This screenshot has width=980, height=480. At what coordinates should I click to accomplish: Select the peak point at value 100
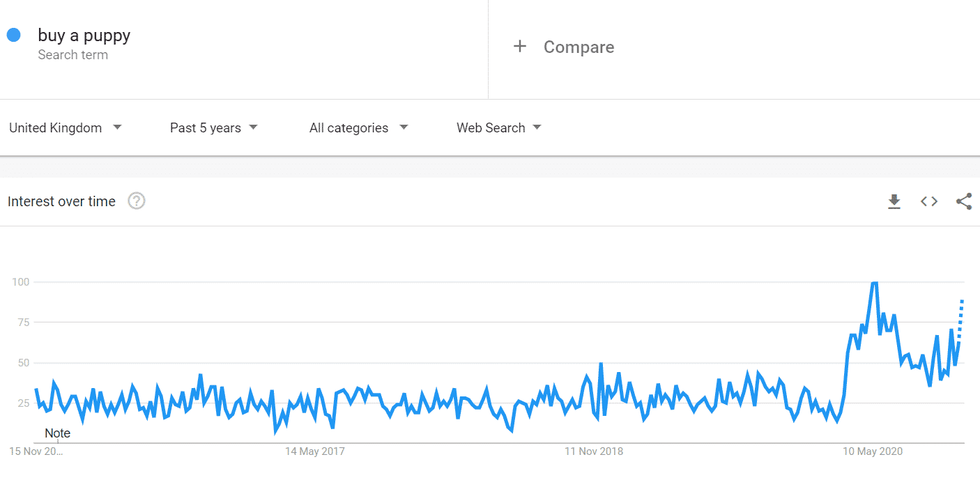pos(874,283)
